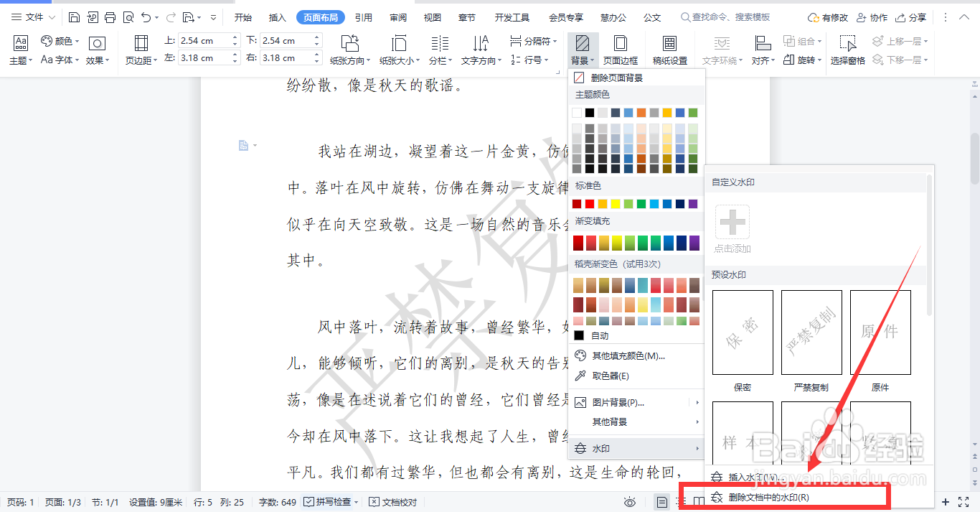
Task: Choose 其他填充颜色(M) option
Action: coord(637,355)
